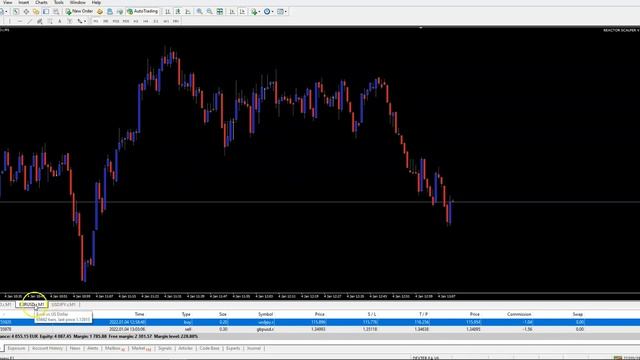This screenshot has height=360, width=640.
Task: Open the Charts menu
Action: coord(41,2)
